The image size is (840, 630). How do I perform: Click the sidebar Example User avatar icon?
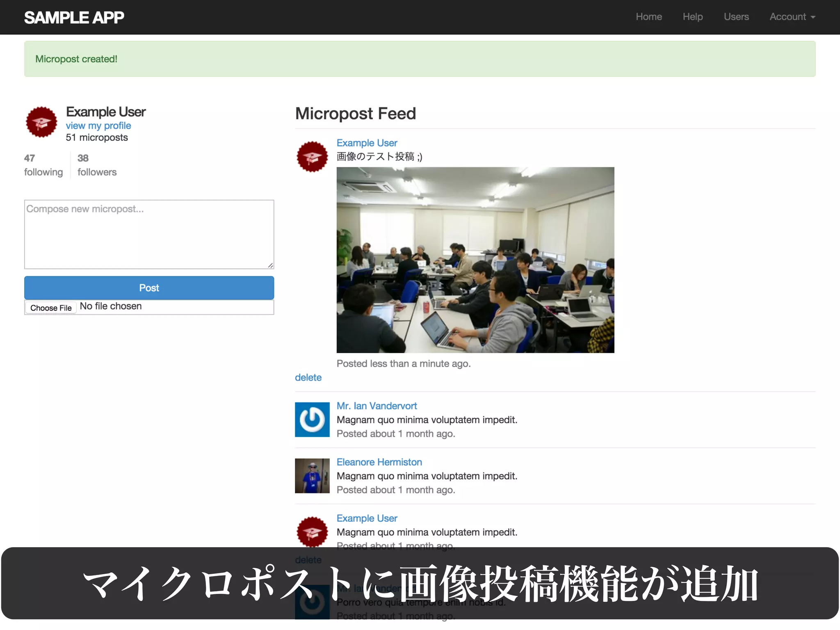point(41,122)
